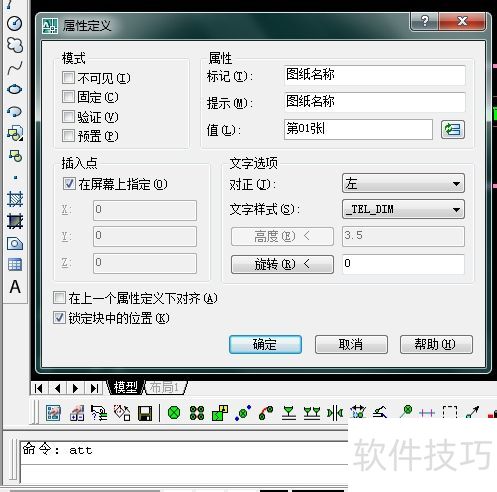Enable the 不可见 (I) mode checkbox
This screenshot has height=492, width=497.
click(x=68, y=78)
